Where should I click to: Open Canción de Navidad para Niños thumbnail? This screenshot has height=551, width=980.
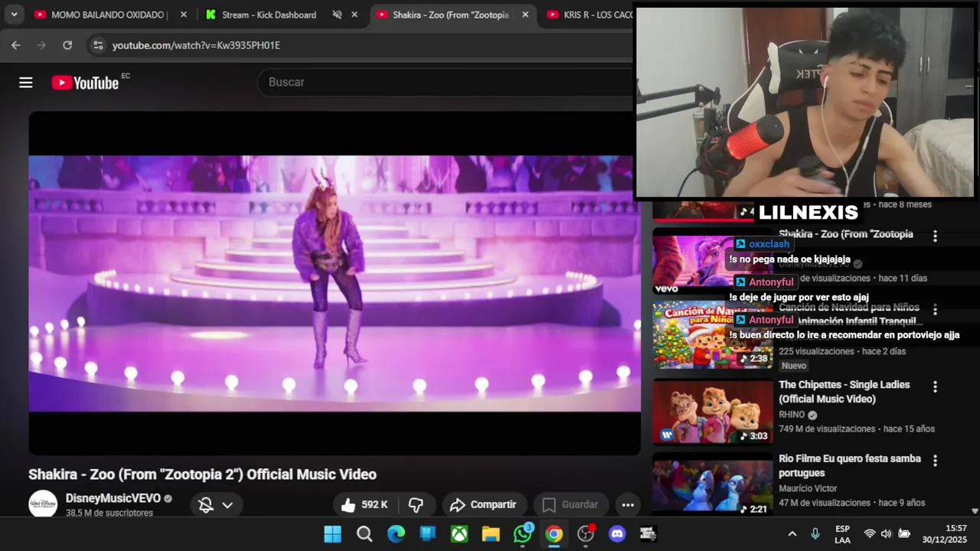(713, 334)
